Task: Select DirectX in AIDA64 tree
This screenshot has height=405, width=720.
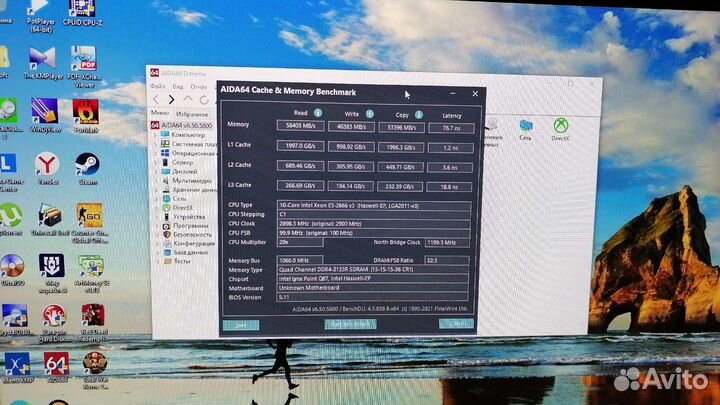Action: (x=178, y=208)
